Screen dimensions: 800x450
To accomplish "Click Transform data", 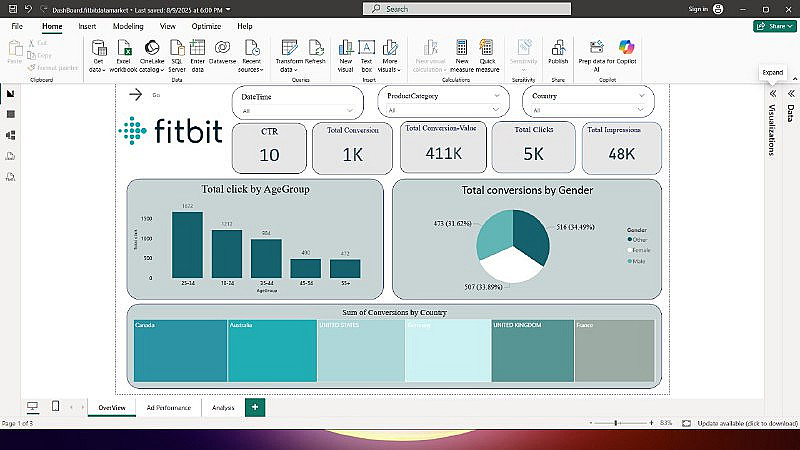I will tap(289, 56).
